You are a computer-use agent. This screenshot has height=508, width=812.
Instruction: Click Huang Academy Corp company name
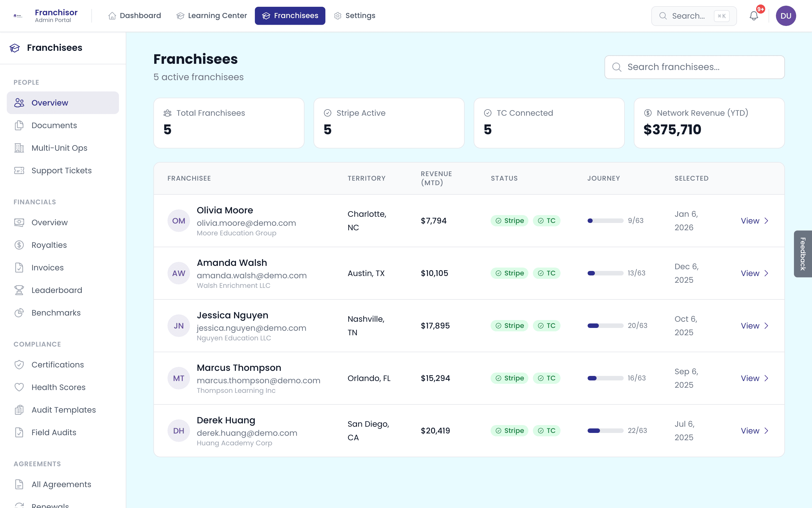click(x=234, y=443)
